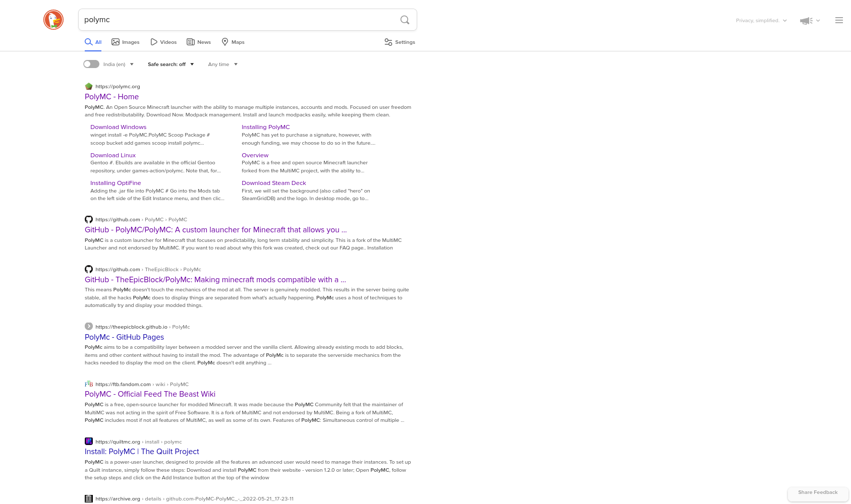
Task: Open Install: PolyMC | The Quilt Project
Action: coord(142,452)
